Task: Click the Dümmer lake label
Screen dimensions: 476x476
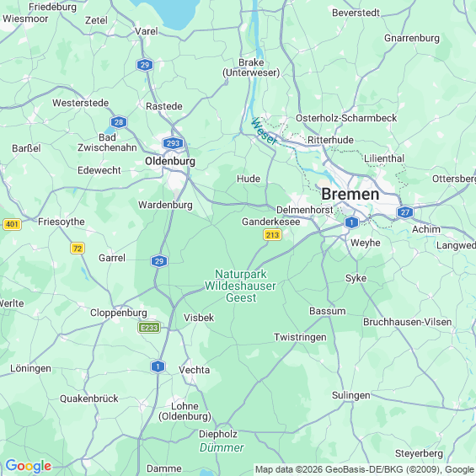Action: coord(222,447)
